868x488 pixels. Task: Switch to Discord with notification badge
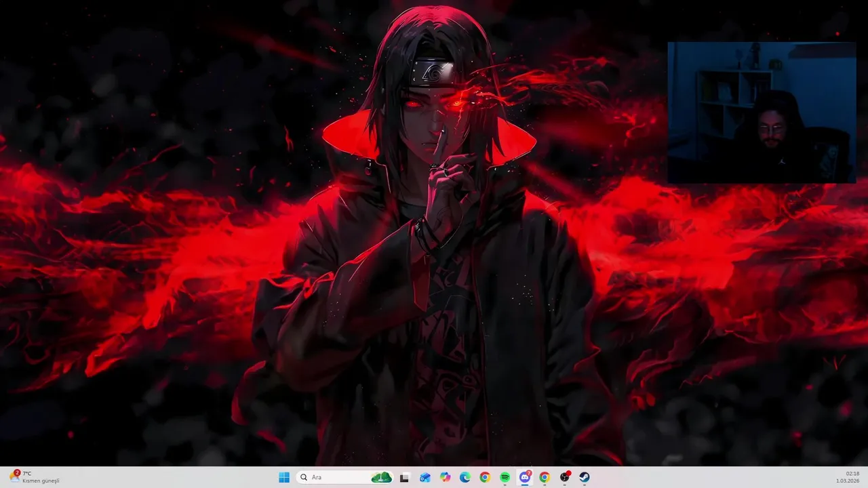tap(525, 477)
